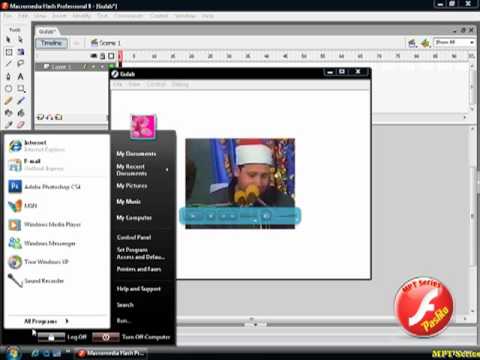The width and height of the screenshot is (480, 360).
Task: Open Sound Recorder from Start menu
Action: 36,281
